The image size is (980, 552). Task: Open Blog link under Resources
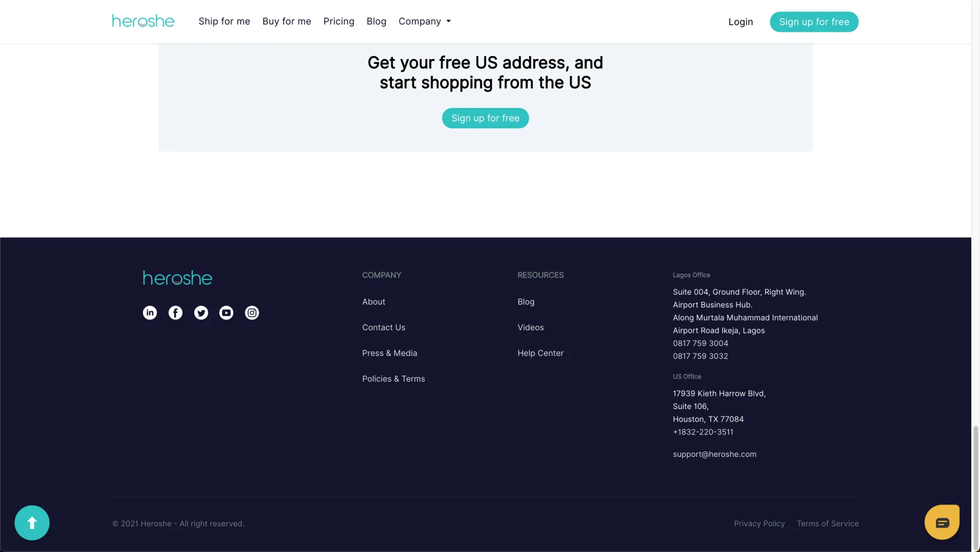[x=526, y=302]
